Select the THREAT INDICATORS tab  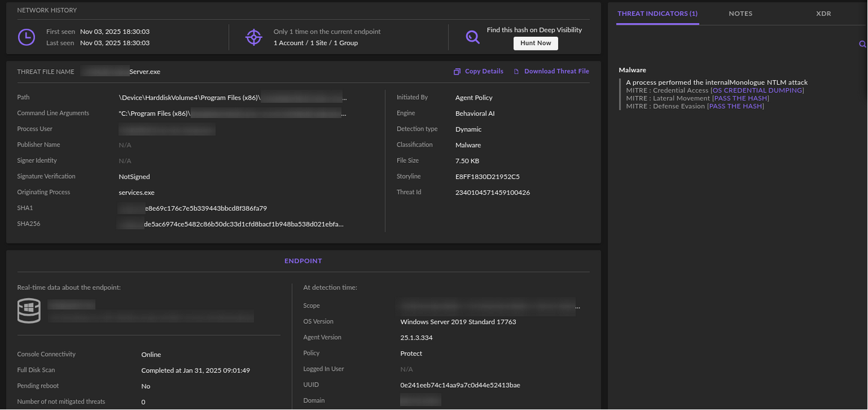click(657, 13)
